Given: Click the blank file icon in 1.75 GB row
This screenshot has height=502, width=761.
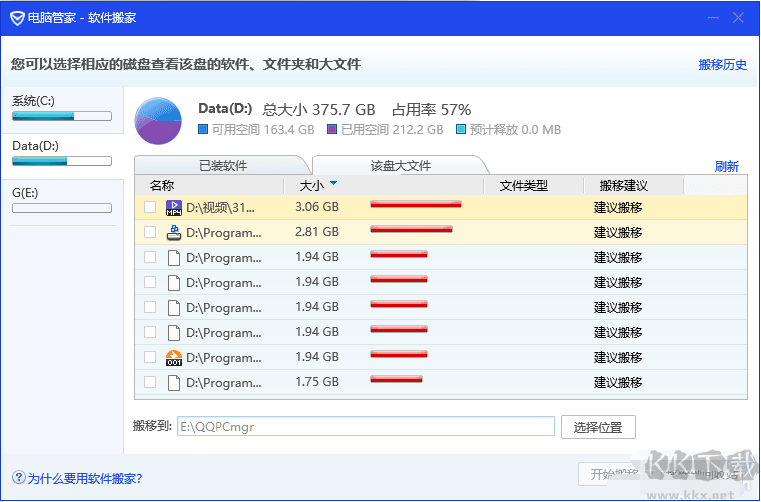Looking at the screenshot, I should (174, 382).
